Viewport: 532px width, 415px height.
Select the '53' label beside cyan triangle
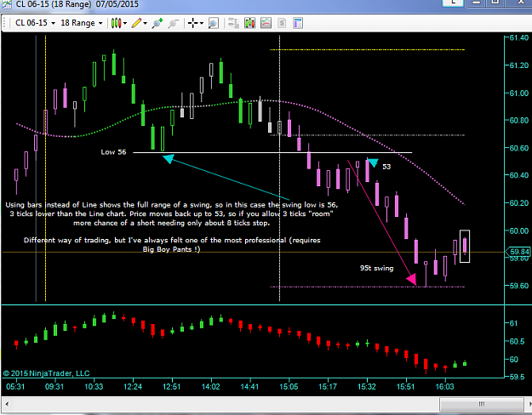tap(386, 167)
